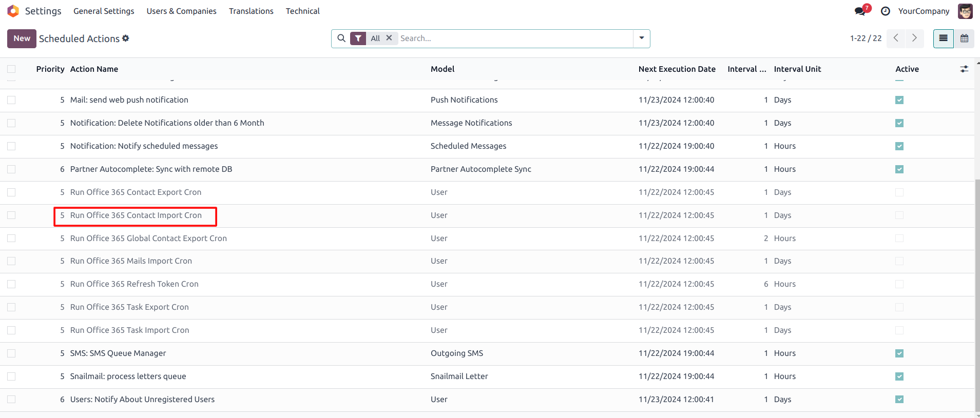Click the Search input field
This screenshot has width=980, height=418.
[513, 38]
